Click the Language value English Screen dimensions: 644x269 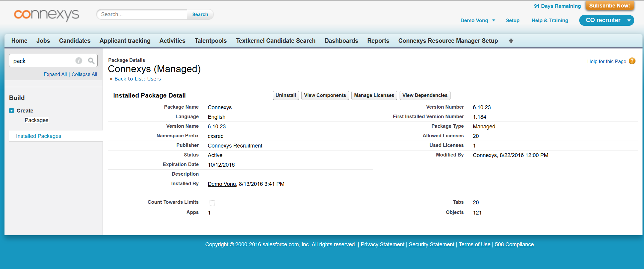pos(217,117)
